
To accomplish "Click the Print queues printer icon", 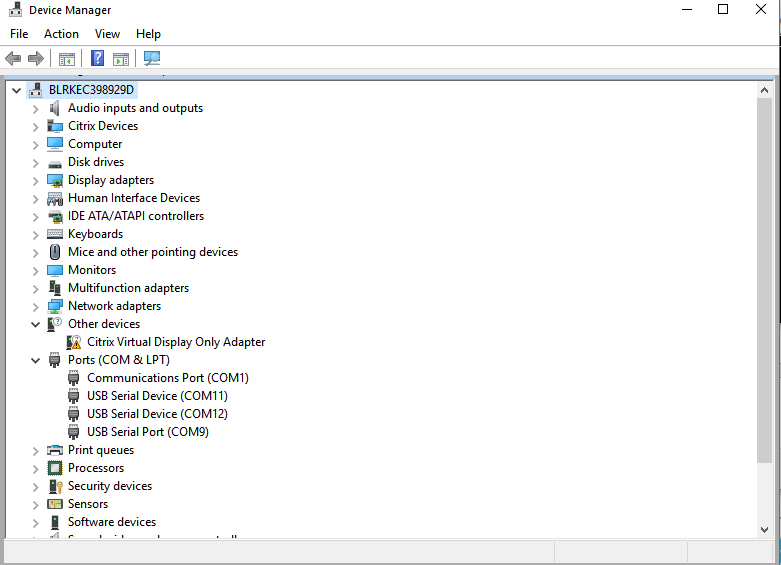I will coord(55,450).
